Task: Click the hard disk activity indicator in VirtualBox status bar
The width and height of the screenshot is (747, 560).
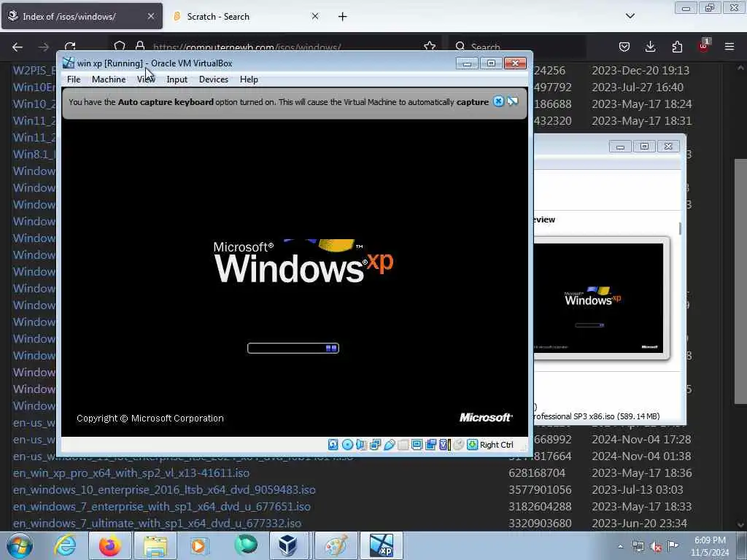Action: (333, 444)
